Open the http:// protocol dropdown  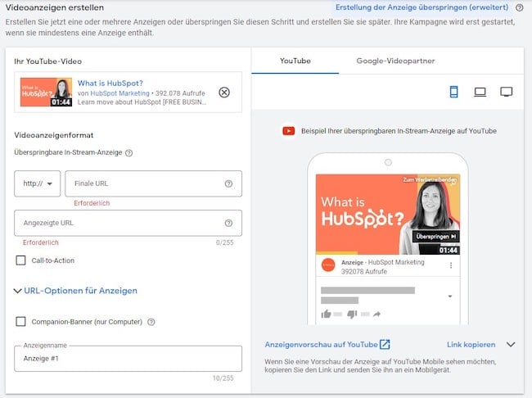pos(38,183)
